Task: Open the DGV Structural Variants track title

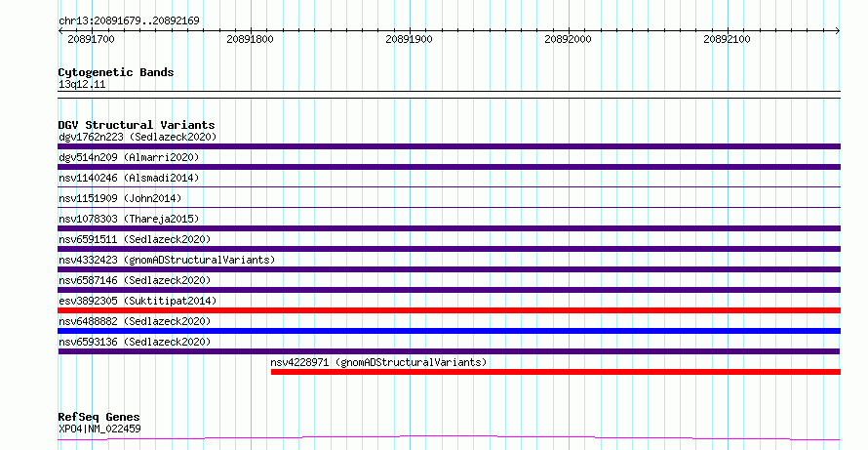Action: click(137, 125)
